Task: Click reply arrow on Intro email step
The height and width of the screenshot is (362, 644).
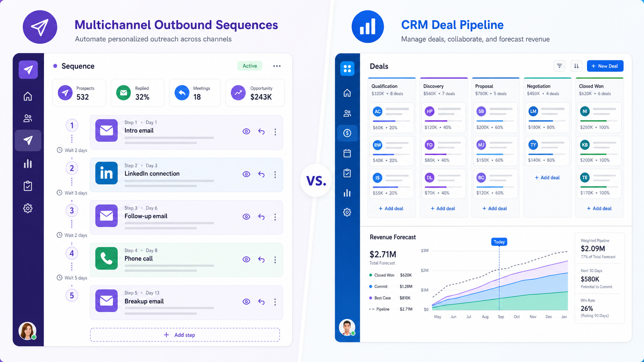Action: (x=261, y=132)
